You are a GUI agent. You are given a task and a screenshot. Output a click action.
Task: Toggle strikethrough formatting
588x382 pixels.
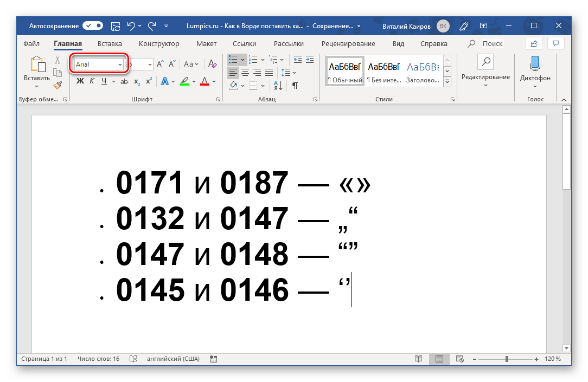(x=124, y=81)
